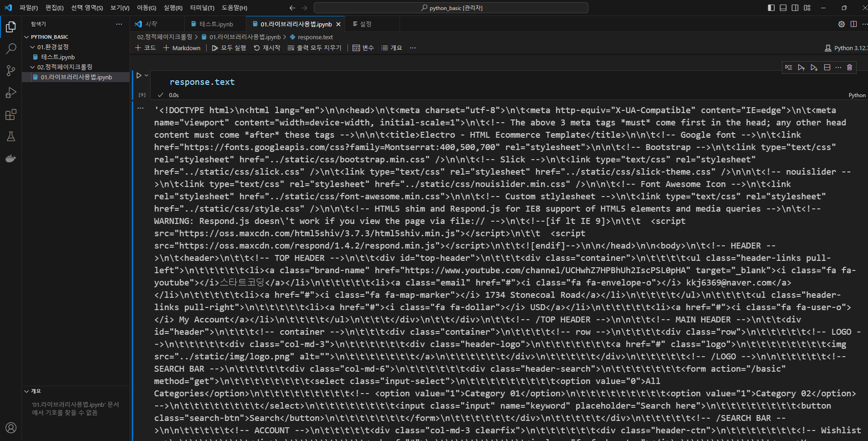Open cell output actions ellipsis
This screenshot has height=441, width=868.
[140, 108]
